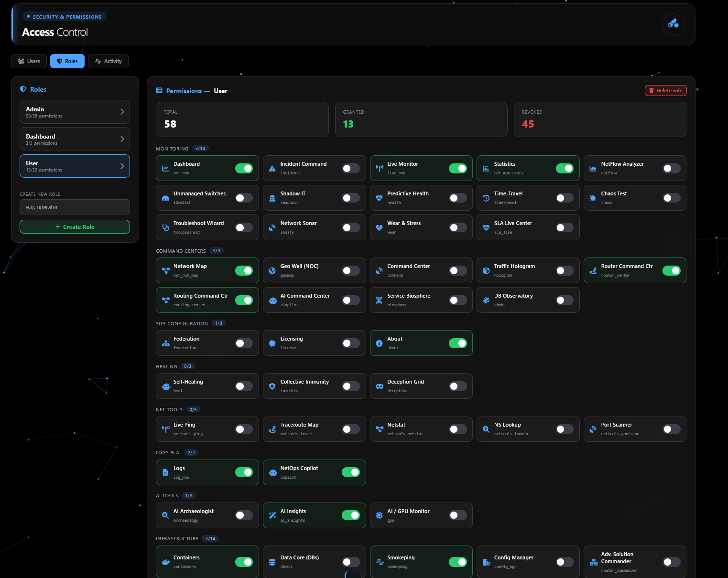The height and width of the screenshot is (578, 728).
Task: Click the Smokeping waveform icon
Action: 379,562
